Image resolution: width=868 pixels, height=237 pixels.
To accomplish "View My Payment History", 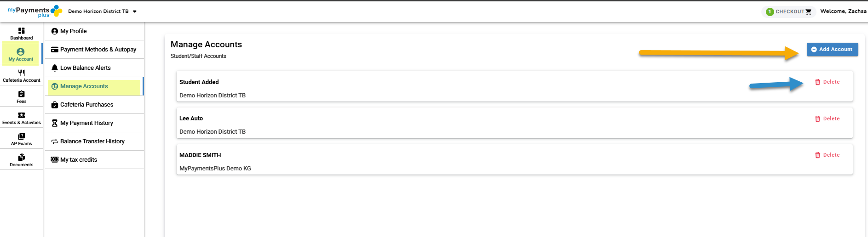I will 86,123.
